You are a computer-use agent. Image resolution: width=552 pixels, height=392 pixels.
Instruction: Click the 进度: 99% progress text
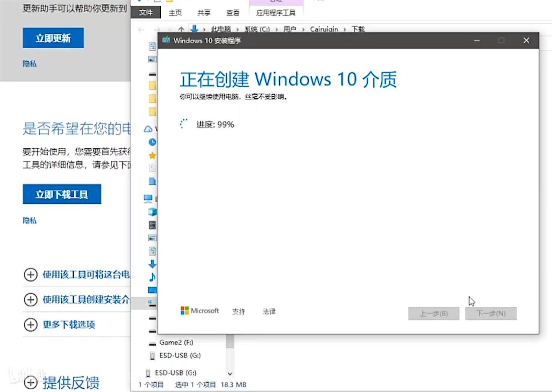(215, 124)
